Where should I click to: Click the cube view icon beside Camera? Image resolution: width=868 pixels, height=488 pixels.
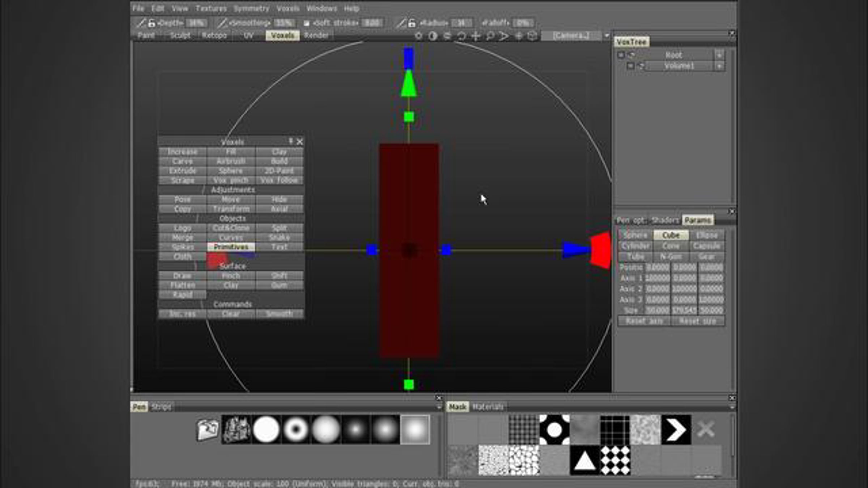532,36
